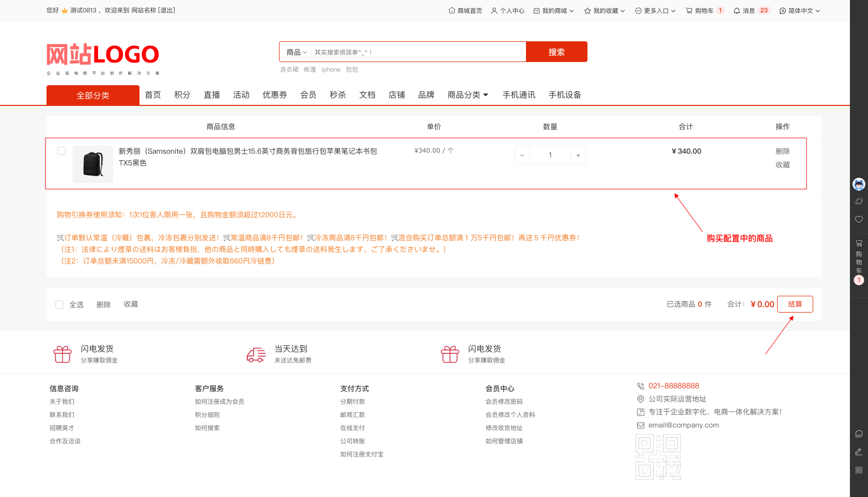Open the 秒杀 navigation item

[338, 95]
